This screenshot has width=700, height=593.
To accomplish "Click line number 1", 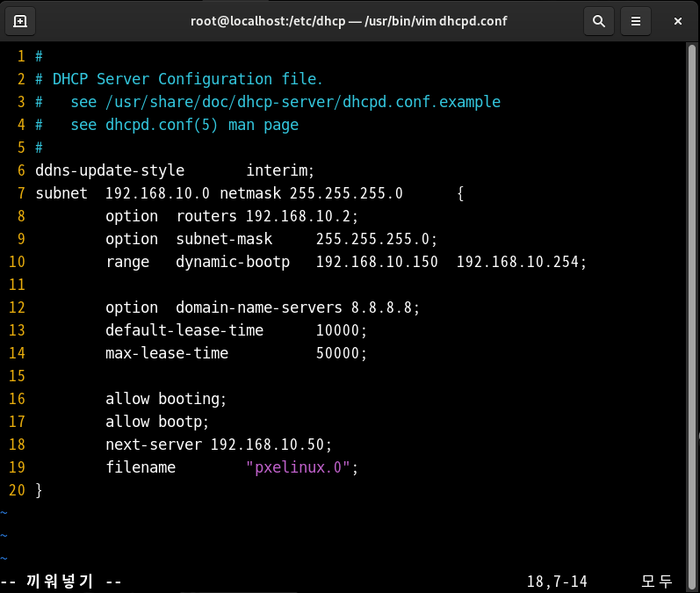I will click(21, 56).
